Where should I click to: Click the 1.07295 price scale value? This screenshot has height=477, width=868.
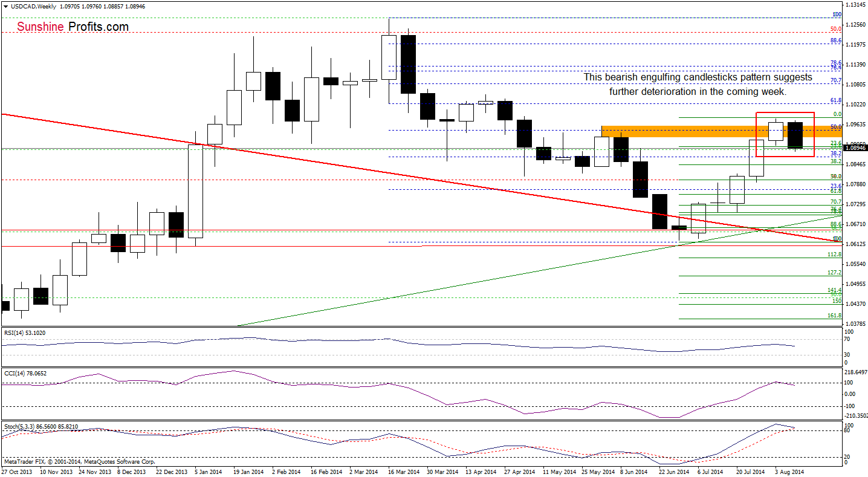(x=856, y=204)
